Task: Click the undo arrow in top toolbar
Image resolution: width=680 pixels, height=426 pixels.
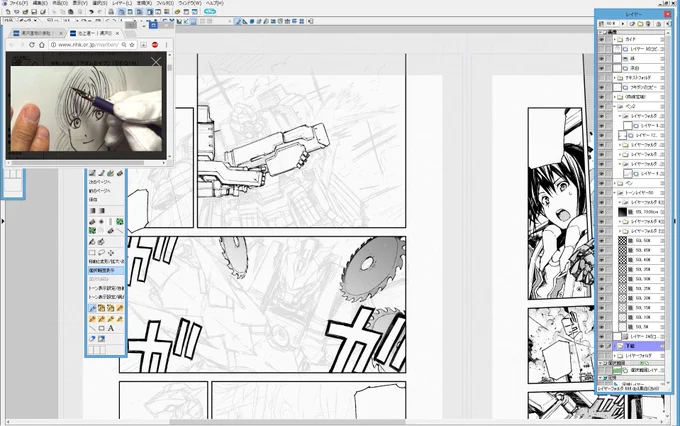Action: click(92, 12)
